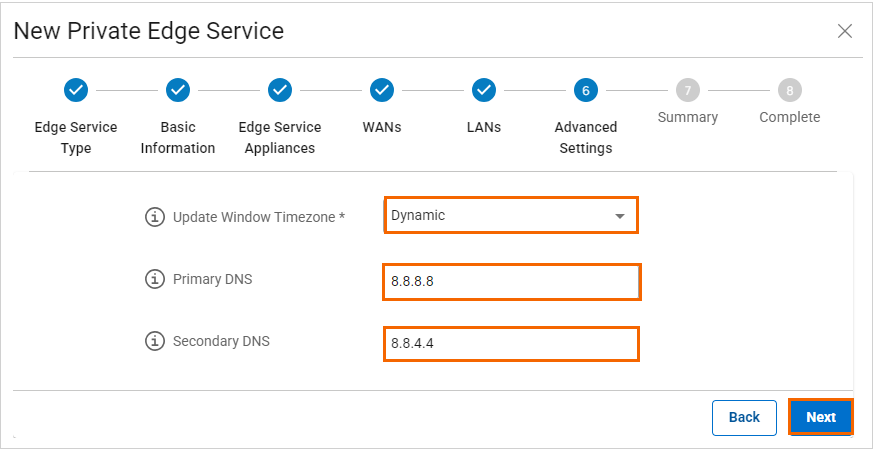Click the timezone dropdown arrow
Viewport: 875px width, 450px height.
point(620,216)
